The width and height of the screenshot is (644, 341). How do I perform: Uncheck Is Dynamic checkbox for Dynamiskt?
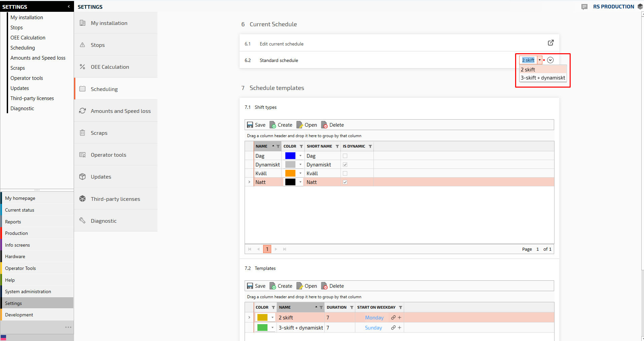point(345,165)
